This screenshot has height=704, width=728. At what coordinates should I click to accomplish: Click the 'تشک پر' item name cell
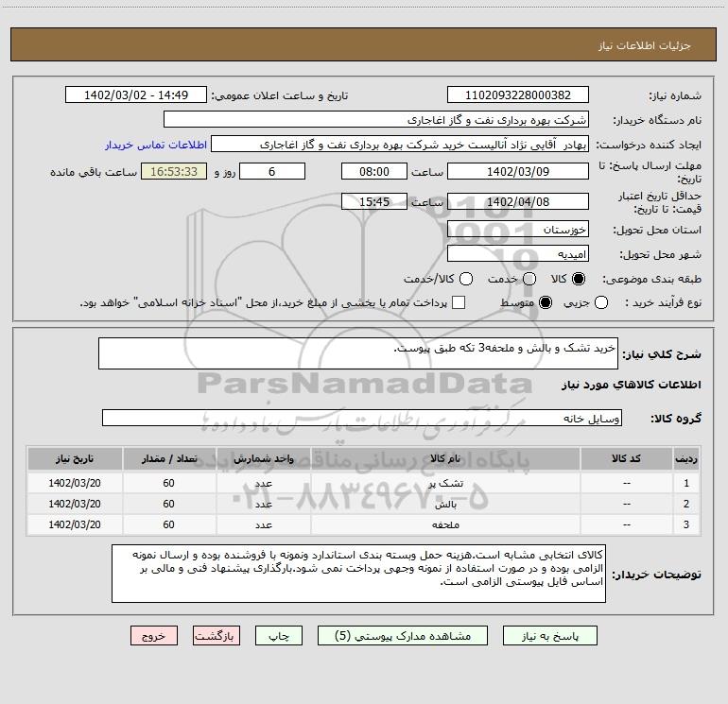coord(445,483)
